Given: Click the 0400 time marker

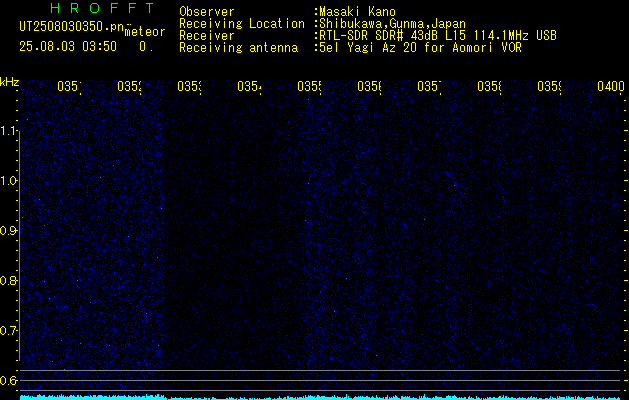Looking at the screenshot, I should click(x=611, y=86).
